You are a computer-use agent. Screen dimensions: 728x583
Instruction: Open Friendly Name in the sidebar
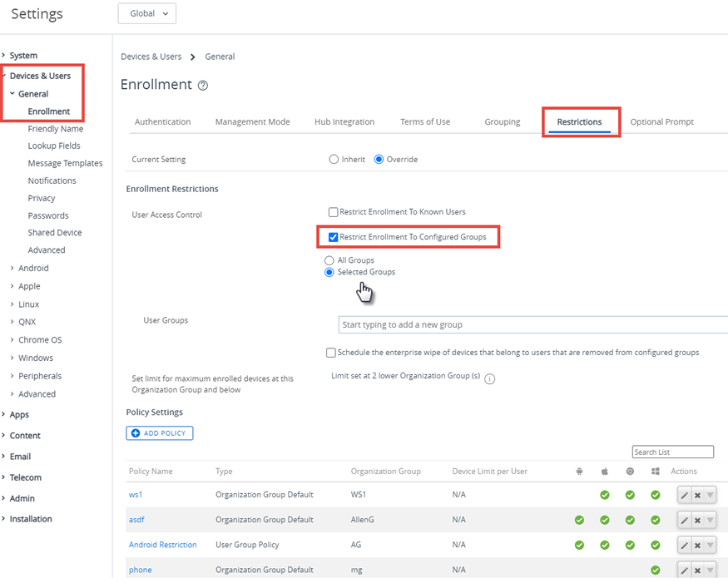tap(56, 129)
